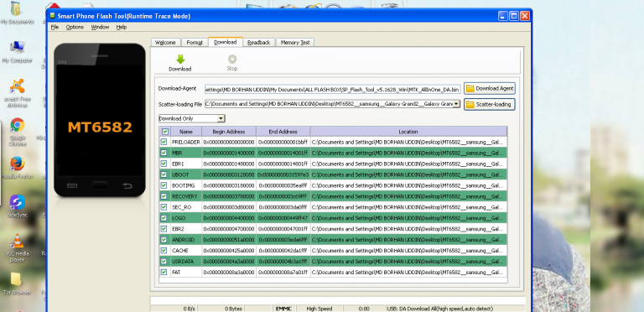644x312 pixels.
Task: Open the avast! Free Antivirus desktop icon
Action: (x=17, y=86)
